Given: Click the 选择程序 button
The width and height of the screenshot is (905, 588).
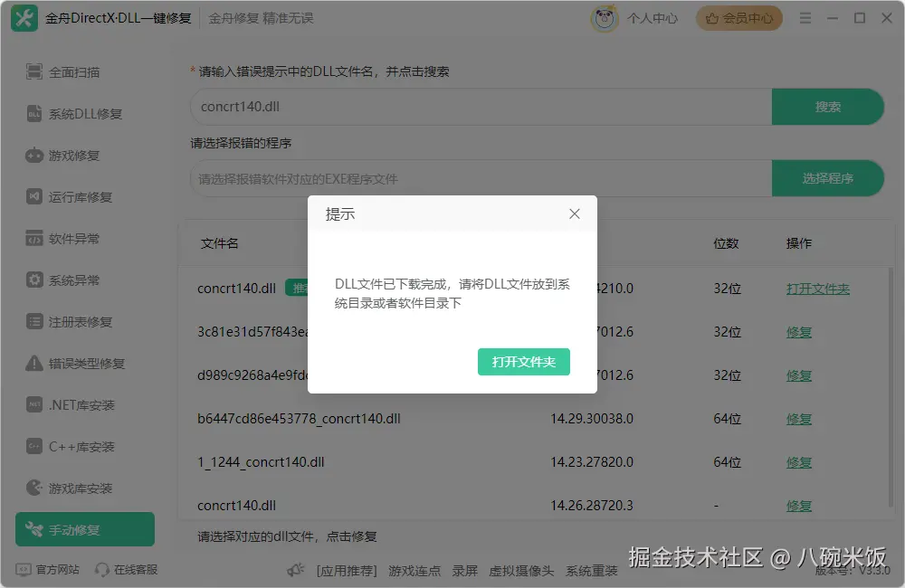Looking at the screenshot, I should tap(828, 178).
